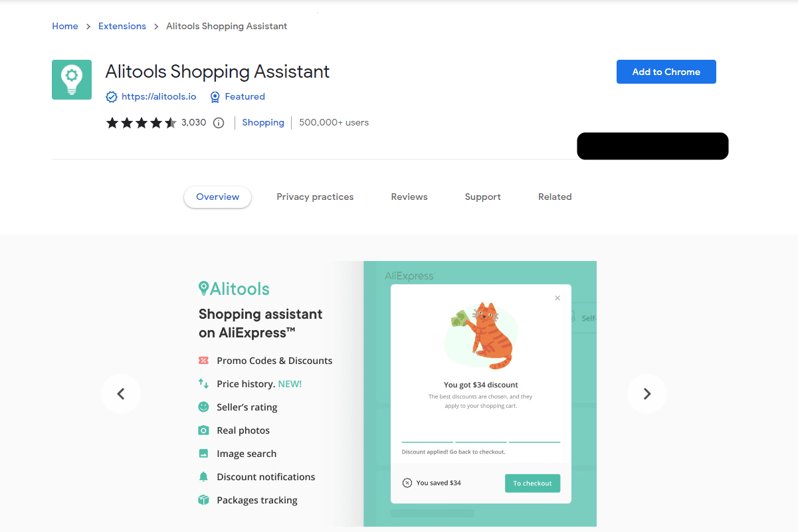Add the extension with Add to Chrome

pyautogui.click(x=666, y=72)
